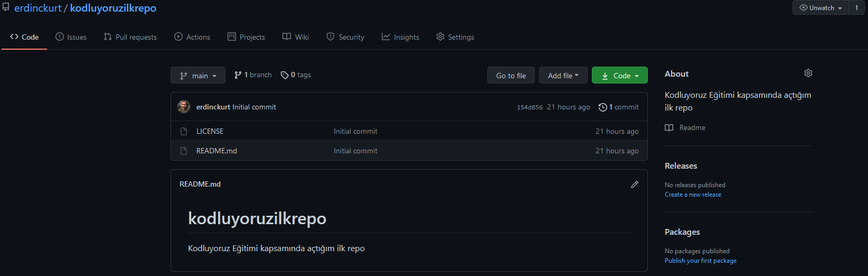Click the Go to file button

[x=511, y=76]
